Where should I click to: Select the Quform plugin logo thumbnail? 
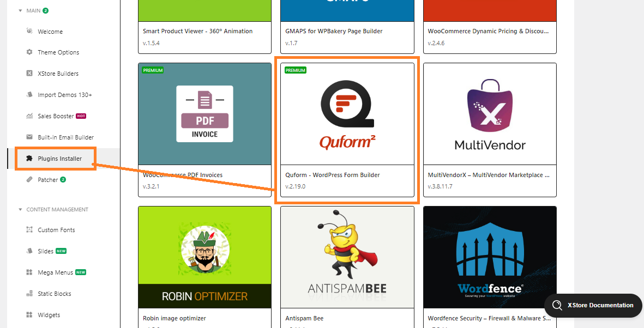(347, 114)
